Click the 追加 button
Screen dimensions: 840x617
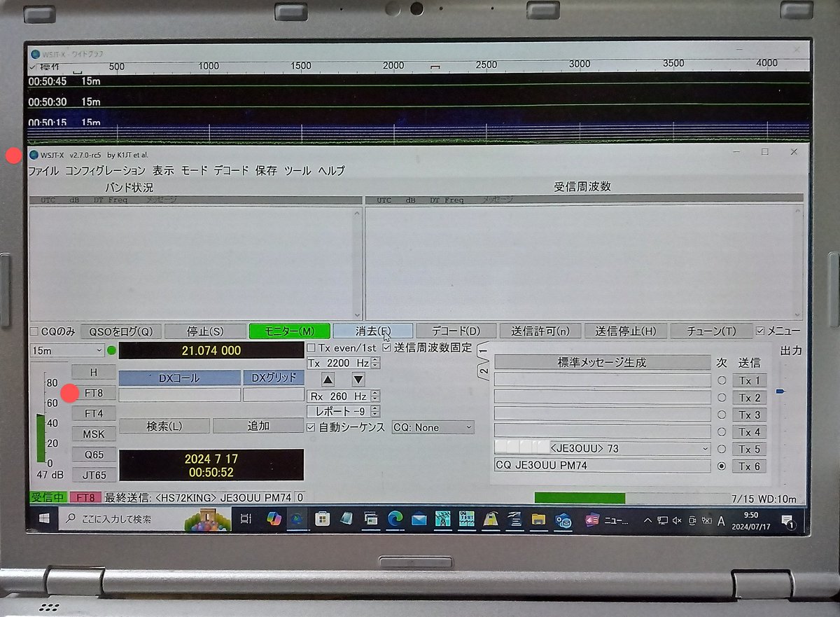tap(258, 426)
